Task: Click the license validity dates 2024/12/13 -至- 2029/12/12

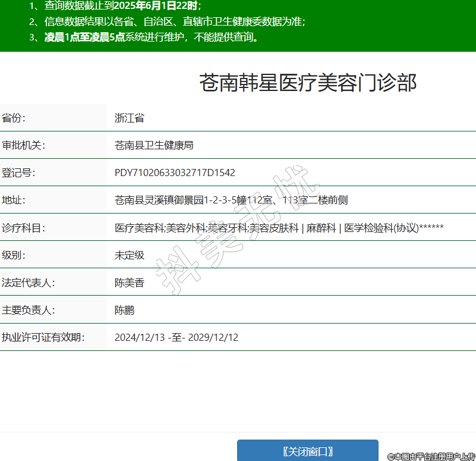Action: coord(176,337)
